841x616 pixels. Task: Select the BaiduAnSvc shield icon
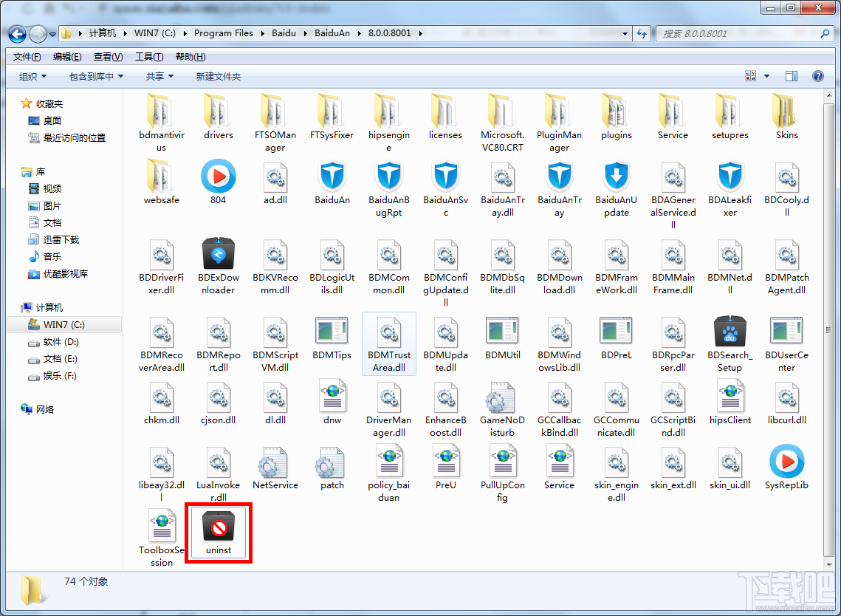[446, 177]
